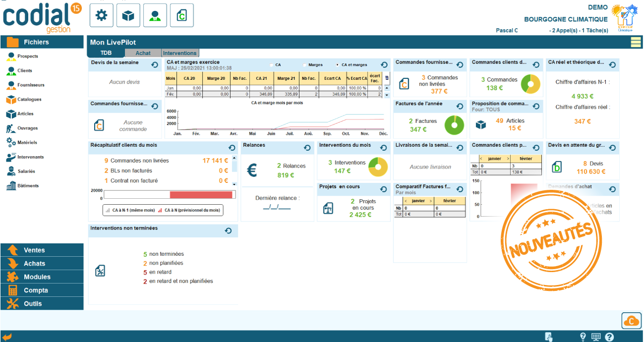Click the Dernière relance date field
The image size is (644, 342).
tap(277, 207)
